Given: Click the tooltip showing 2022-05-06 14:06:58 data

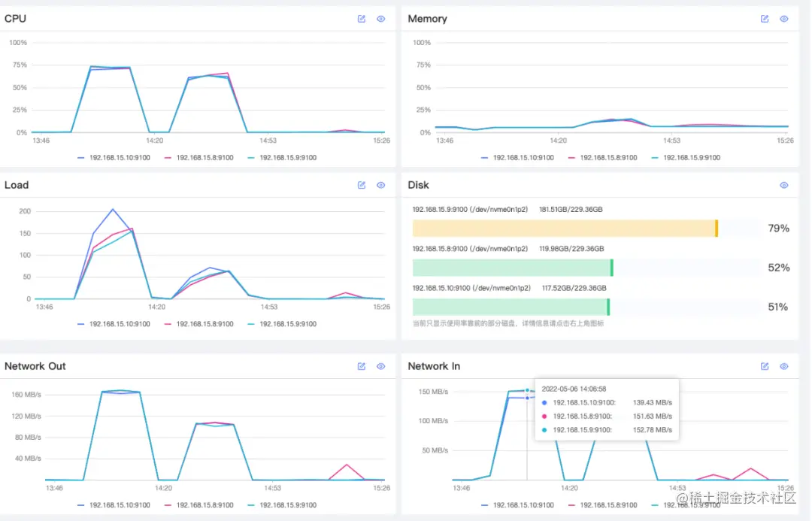Looking at the screenshot, I should (x=607, y=410).
